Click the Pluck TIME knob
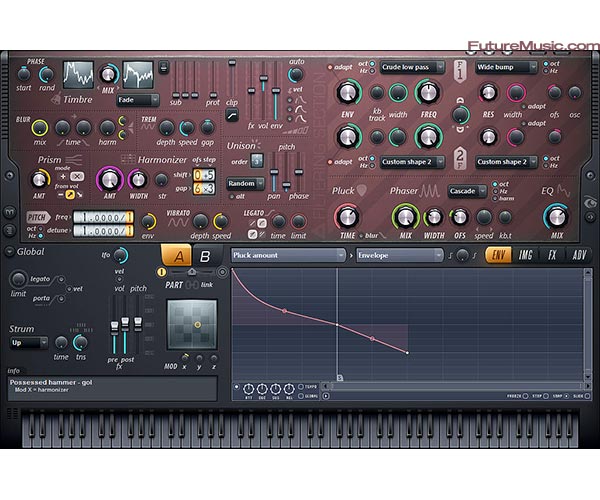Screen dimensions: 600x500 [x=347, y=217]
